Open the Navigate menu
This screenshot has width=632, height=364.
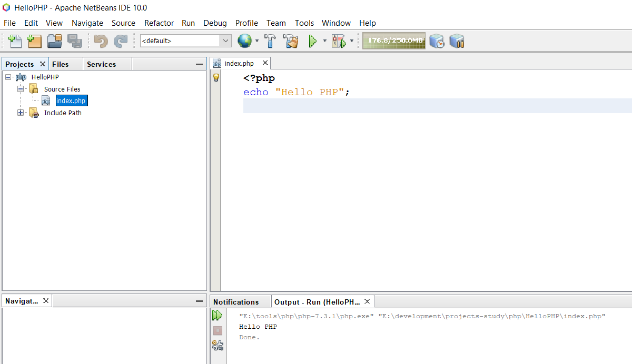(87, 23)
